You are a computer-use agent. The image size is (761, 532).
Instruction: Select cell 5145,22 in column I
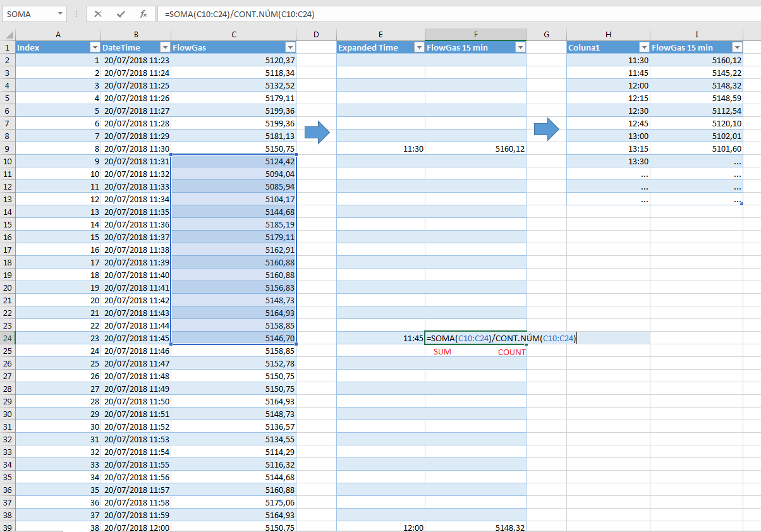[x=697, y=73]
